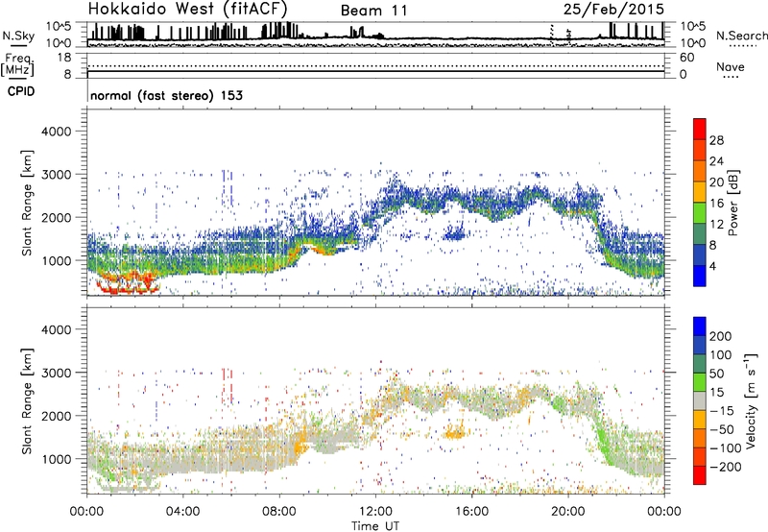Click the solid frequency line in the Freq panel
Viewport: 768px width, 532px height.
pos(375,71)
